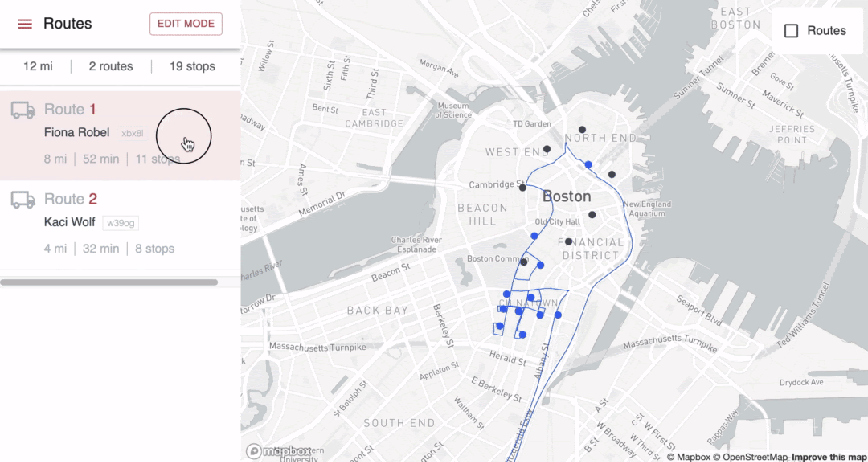The width and height of the screenshot is (868, 462).
Task: Open the Improve this map link
Action: coord(829,457)
